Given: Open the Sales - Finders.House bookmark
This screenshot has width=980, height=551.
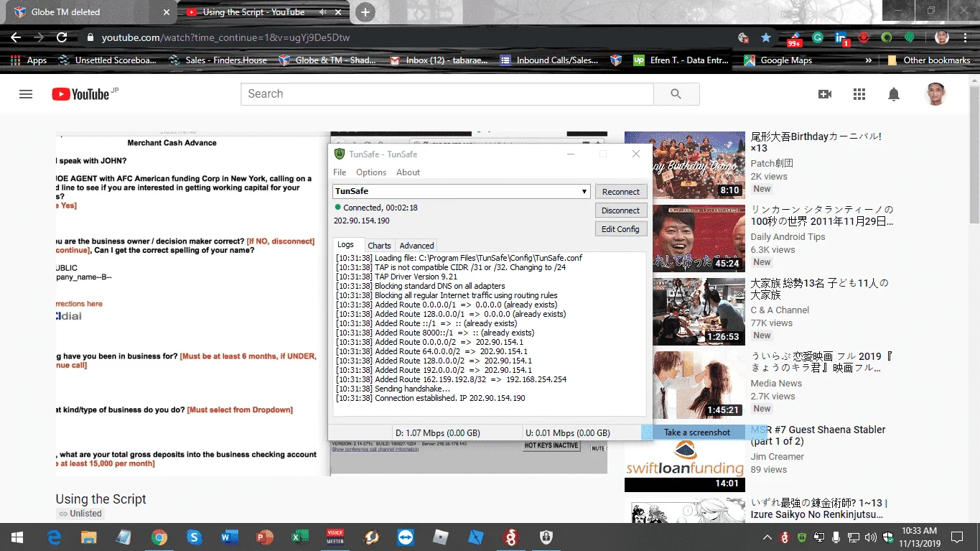Looking at the screenshot, I should [218, 60].
